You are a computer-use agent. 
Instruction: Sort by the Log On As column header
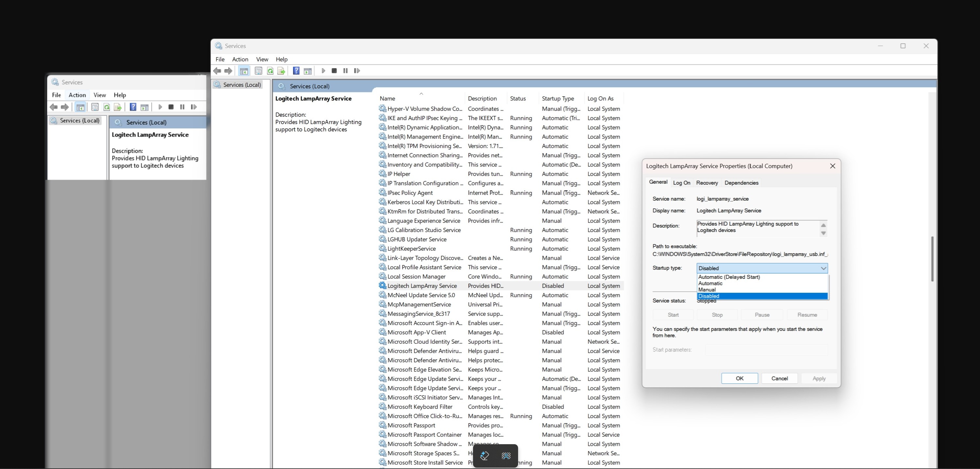[x=604, y=99]
